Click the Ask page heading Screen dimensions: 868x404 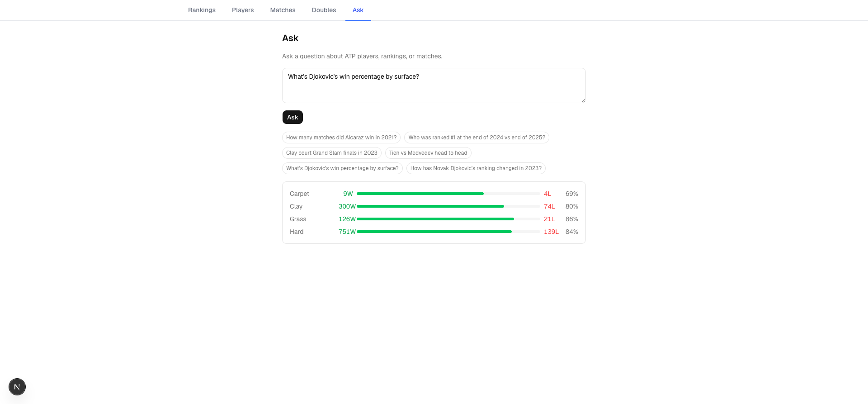290,38
